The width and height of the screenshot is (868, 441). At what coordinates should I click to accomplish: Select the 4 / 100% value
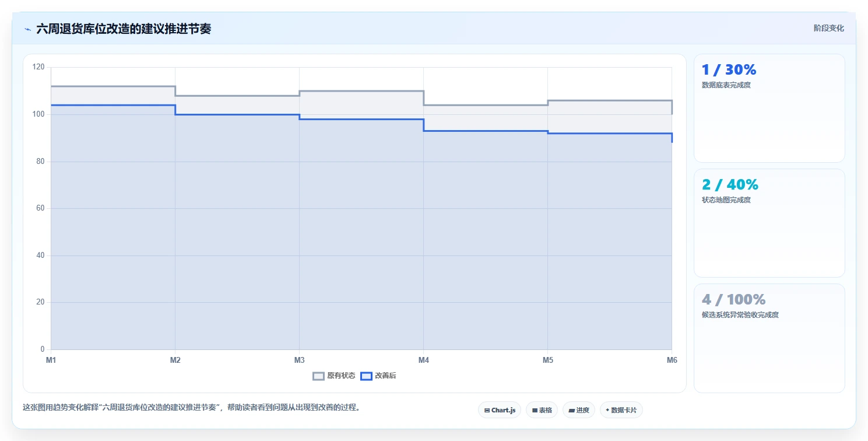[733, 300]
